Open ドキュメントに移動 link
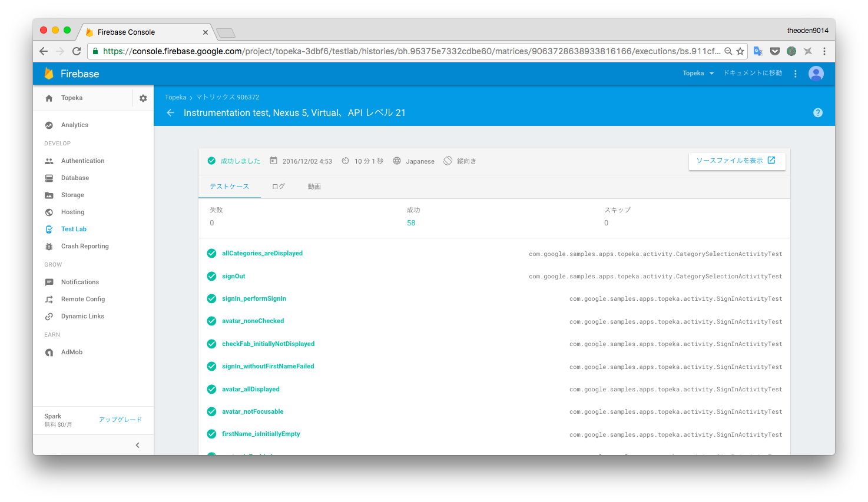 [x=753, y=74]
